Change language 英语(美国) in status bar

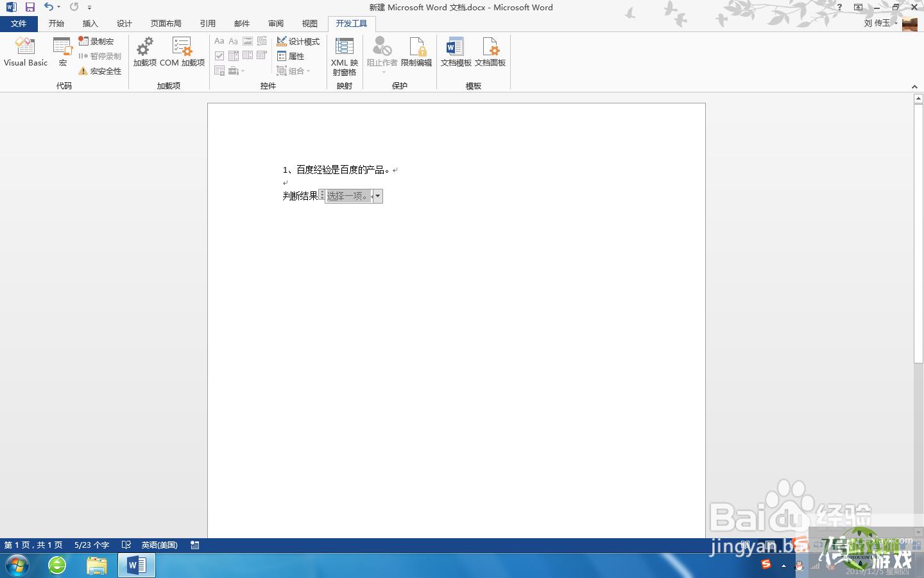point(160,545)
